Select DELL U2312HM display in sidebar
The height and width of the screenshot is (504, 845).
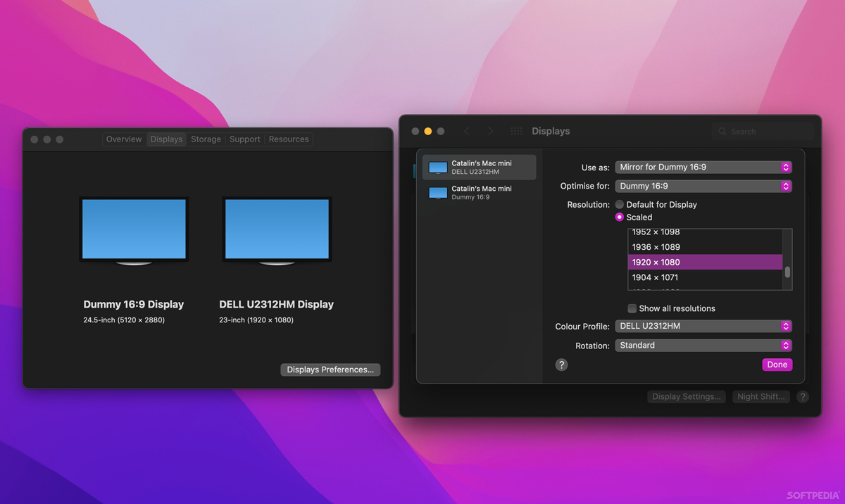(480, 168)
